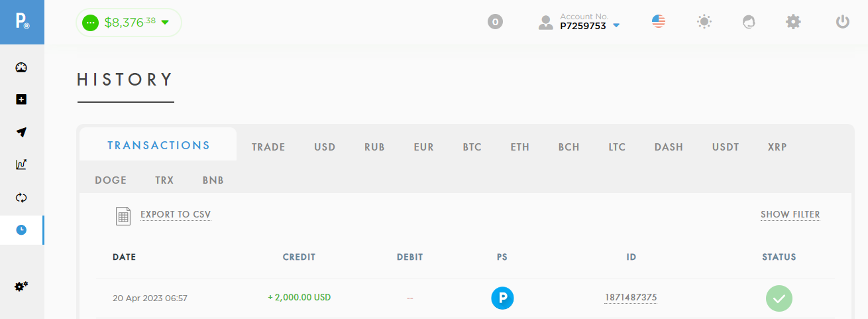The width and height of the screenshot is (868, 319).
Task: Open the settings gear in top bar
Action: [x=793, y=22]
